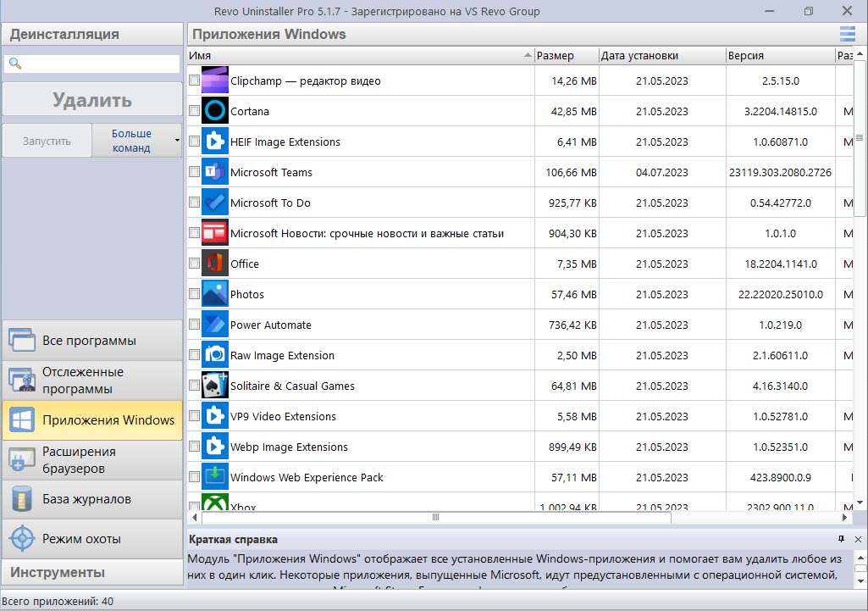Image resolution: width=868 pixels, height=611 pixels.
Task: Click the 106,66 MB size cell
Action: [571, 172]
